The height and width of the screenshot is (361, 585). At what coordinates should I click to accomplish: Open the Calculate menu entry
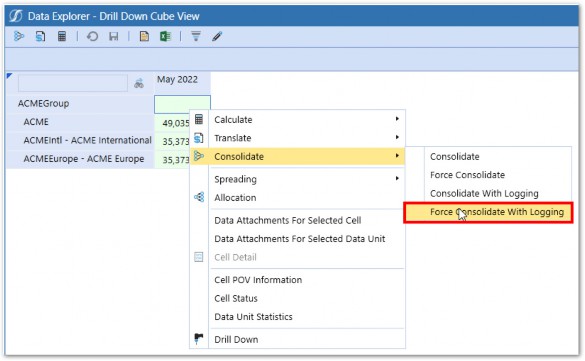point(297,119)
